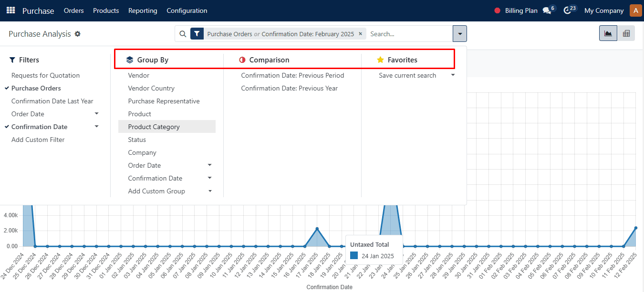This screenshot has height=292, width=644.
Task: Uncheck the Purchase Orders filter
Action: tap(36, 88)
